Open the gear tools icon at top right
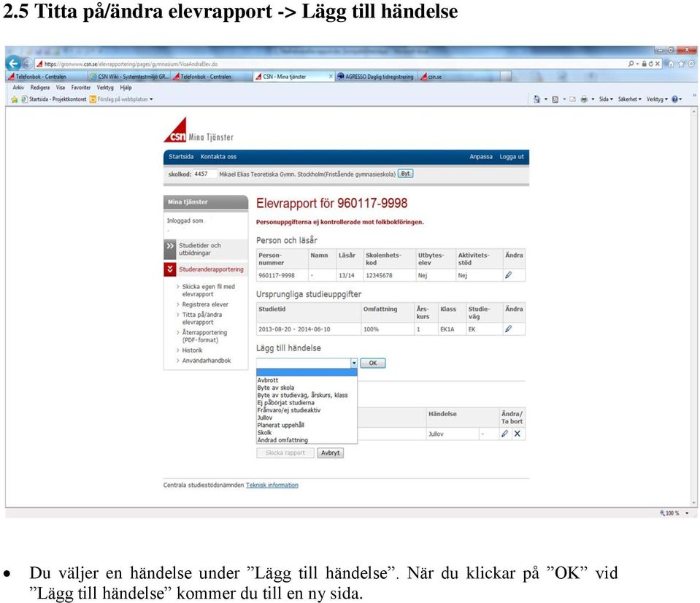Viewport: 700px width, 603px height. pyautogui.click(x=691, y=64)
